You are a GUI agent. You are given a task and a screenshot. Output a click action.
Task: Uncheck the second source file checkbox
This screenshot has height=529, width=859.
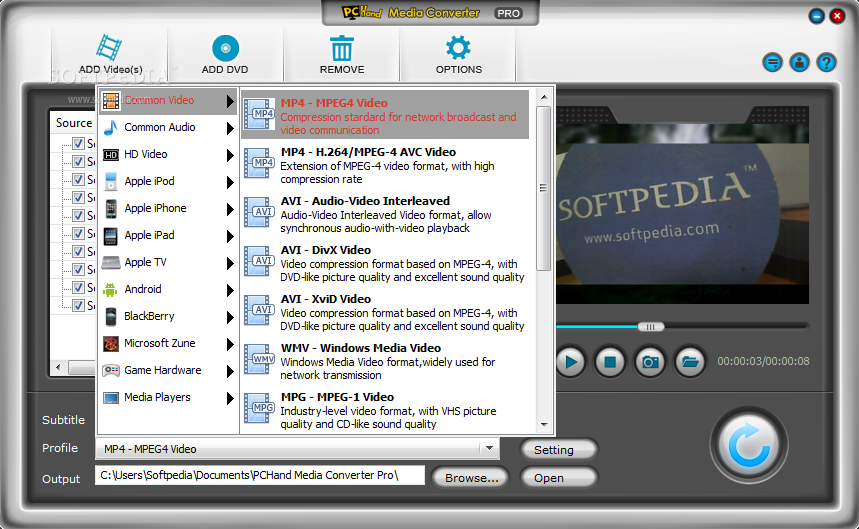point(78,162)
